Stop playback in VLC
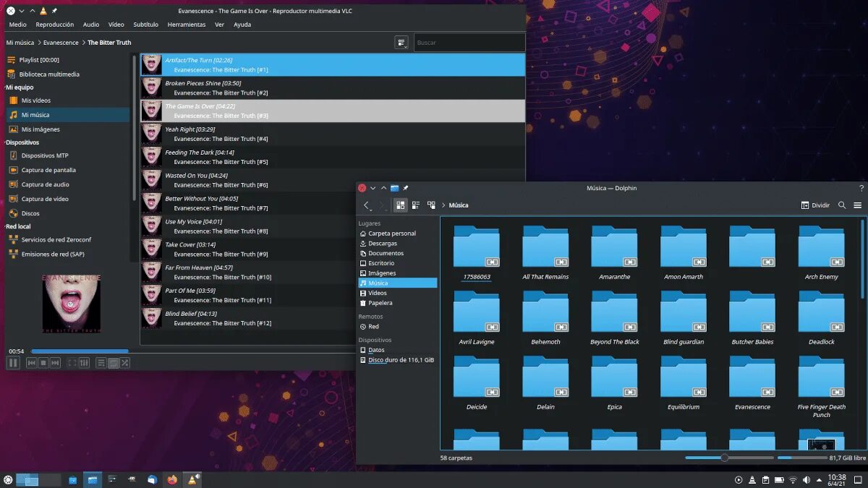The height and width of the screenshot is (488, 868). 43,363
